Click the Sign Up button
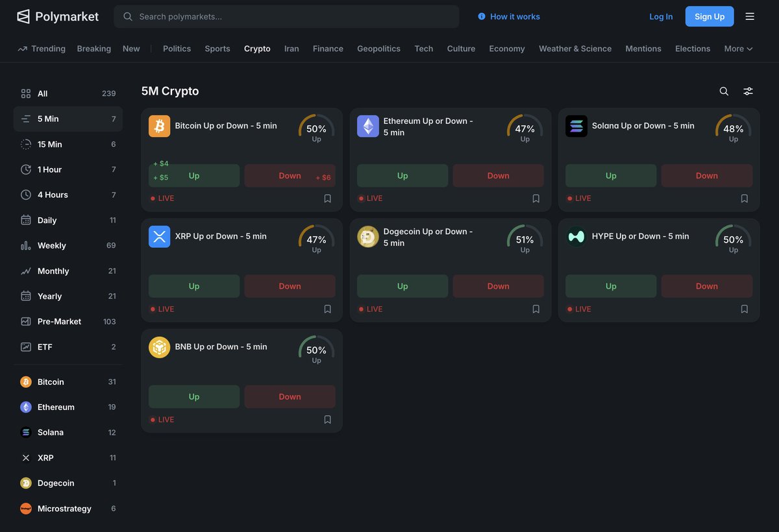Viewport: 779px width, 532px height. click(x=710, y=16)
